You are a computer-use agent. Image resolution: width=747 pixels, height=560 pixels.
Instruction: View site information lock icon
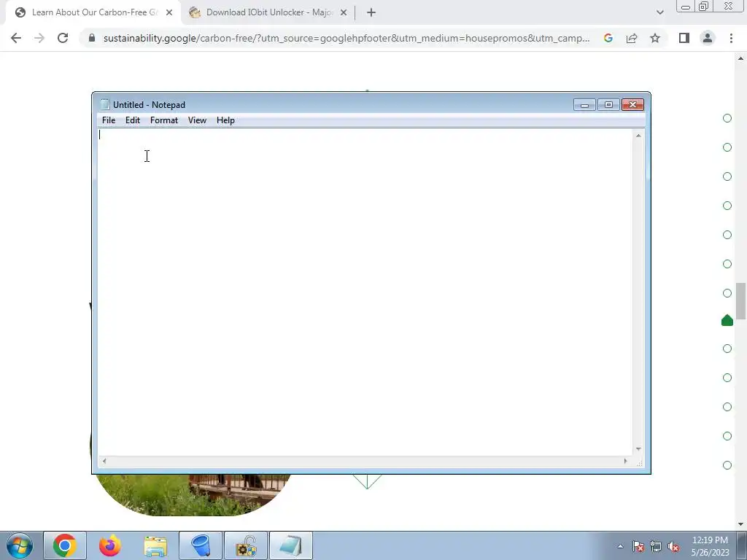point(92,38)
